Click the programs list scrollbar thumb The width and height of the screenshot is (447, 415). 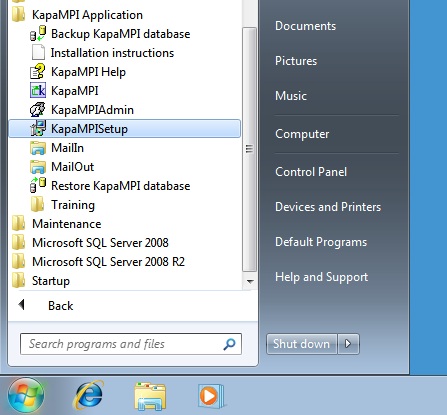pyautogui.click(x=249, y=149)
